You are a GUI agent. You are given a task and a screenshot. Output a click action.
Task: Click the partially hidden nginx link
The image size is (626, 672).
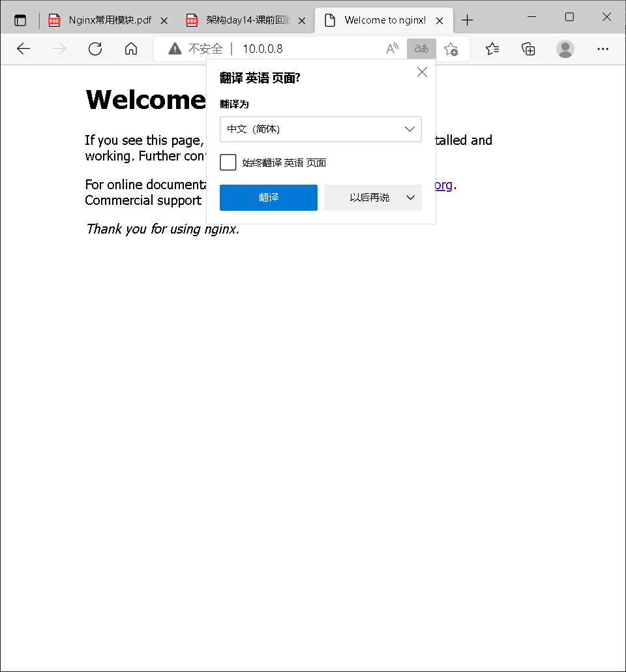coord(444,185)
